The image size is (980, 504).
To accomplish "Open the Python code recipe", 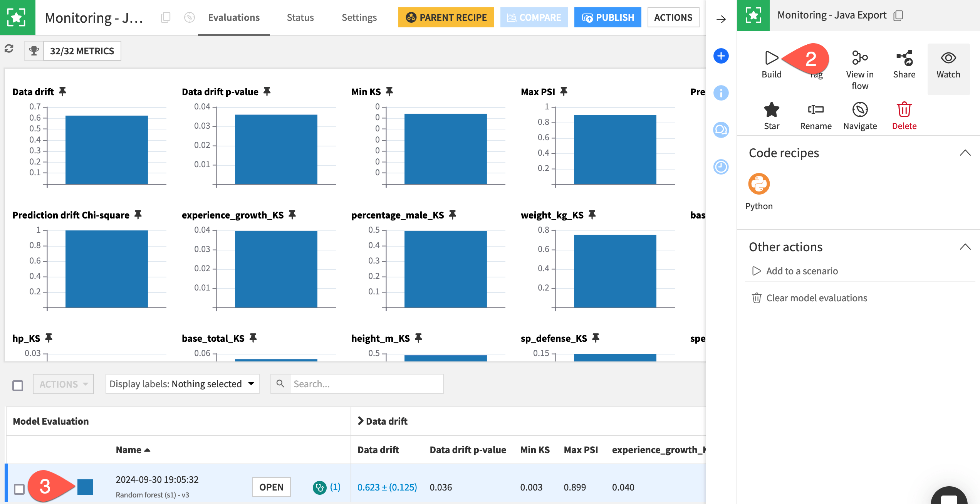I will (x=758, y=184).
